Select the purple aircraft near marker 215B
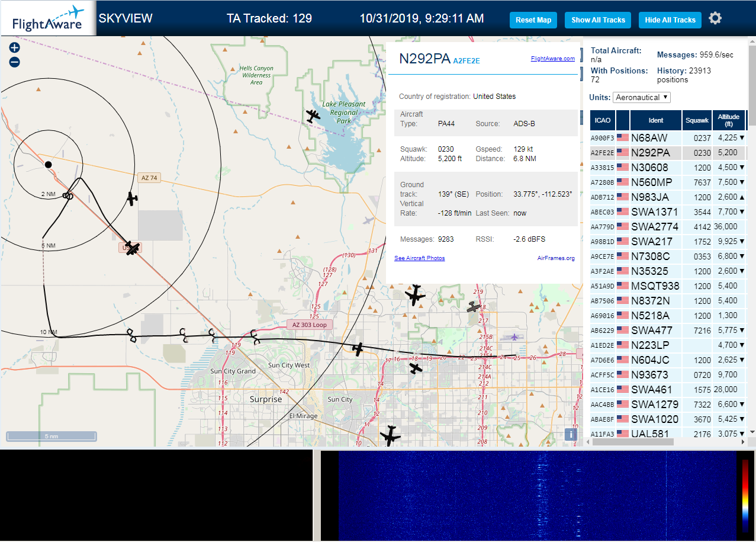The height and width of the screenshot is (542, 756). (514, 337)
